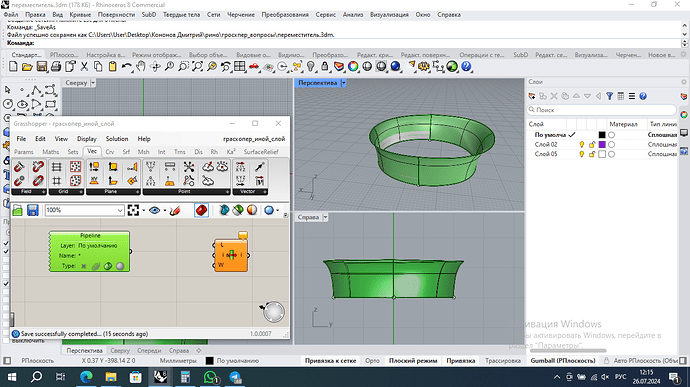Open the Сверху viewport dropdown arrow
This screenshot has height=387, width=690.
pyautogui.click(x=93, y=83)
